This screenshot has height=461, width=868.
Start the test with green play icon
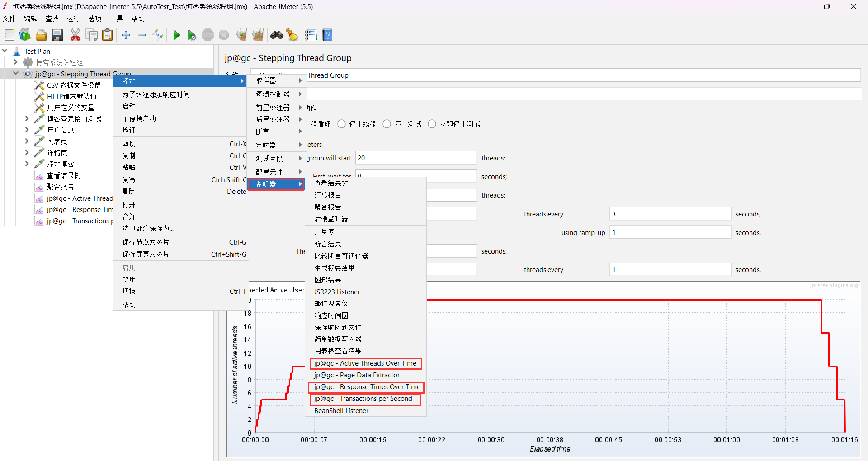click(x=177, y=35)
